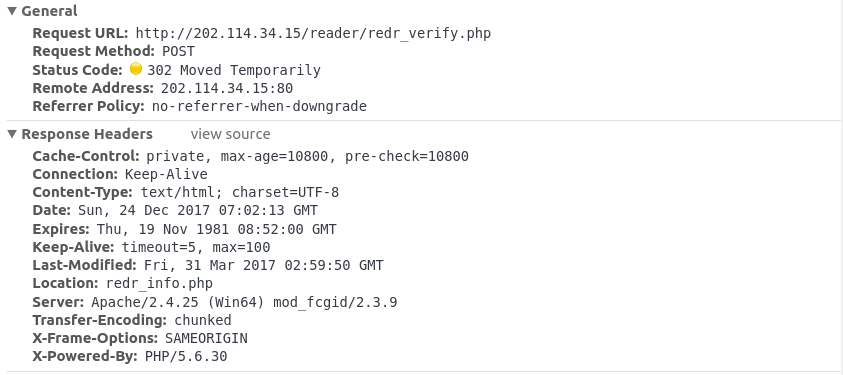Click the Content-Type header label
Viewport: 843px width, 375px height.
82,192
